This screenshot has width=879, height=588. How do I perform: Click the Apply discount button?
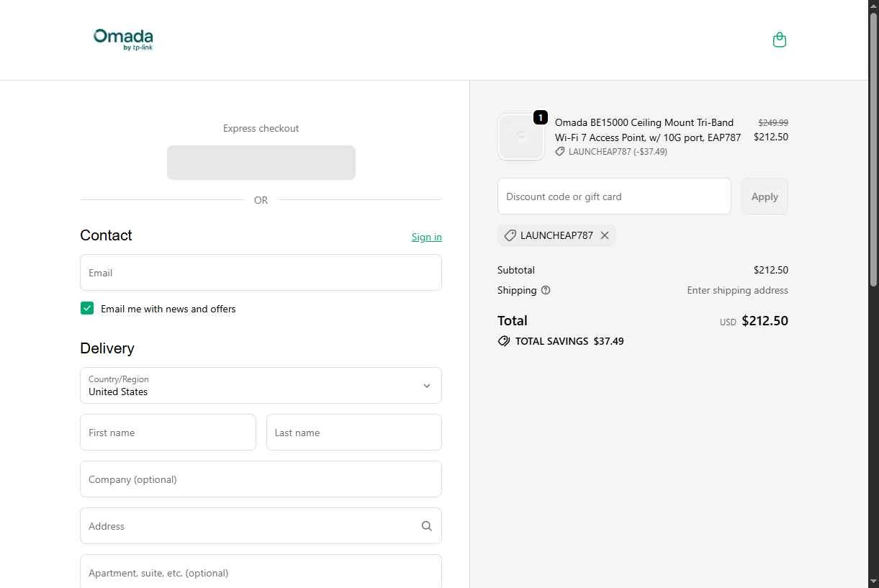765,196
